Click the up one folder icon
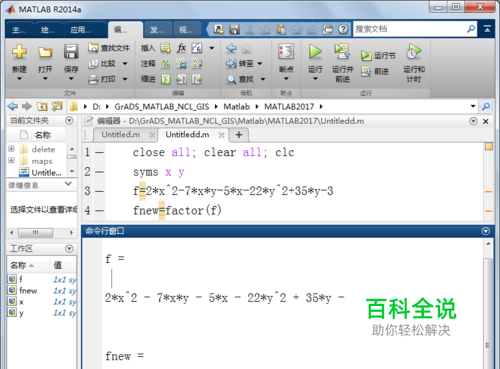The width and height of the screenshot is (500, 369). [42, 106]
